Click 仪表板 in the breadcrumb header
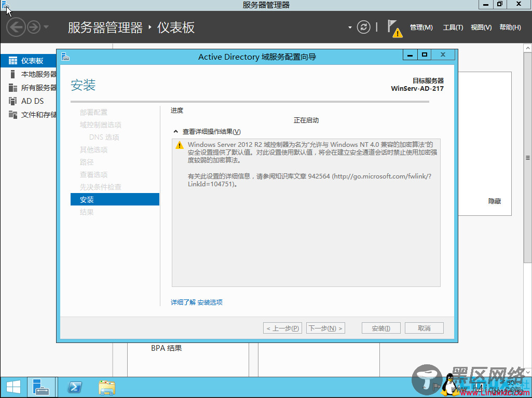Image resolution: width=532 pixels, height=398 pixels. pos(176,28)
